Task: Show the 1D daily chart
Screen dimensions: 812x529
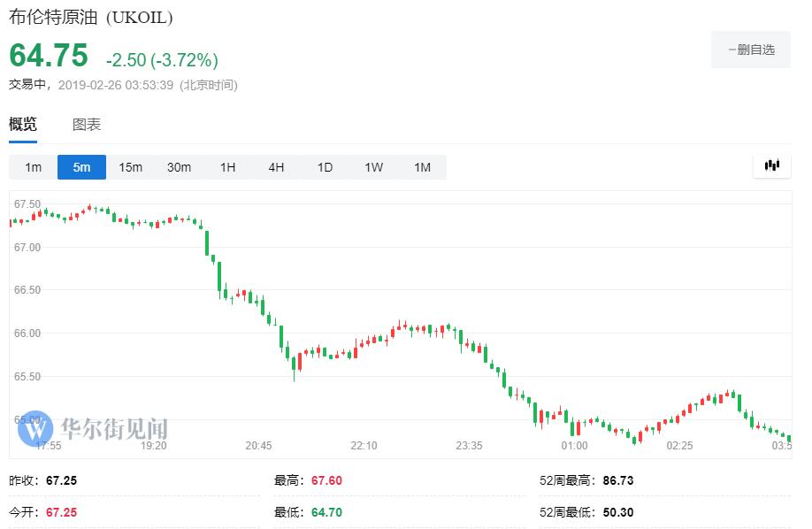Action: coord(325,167)
